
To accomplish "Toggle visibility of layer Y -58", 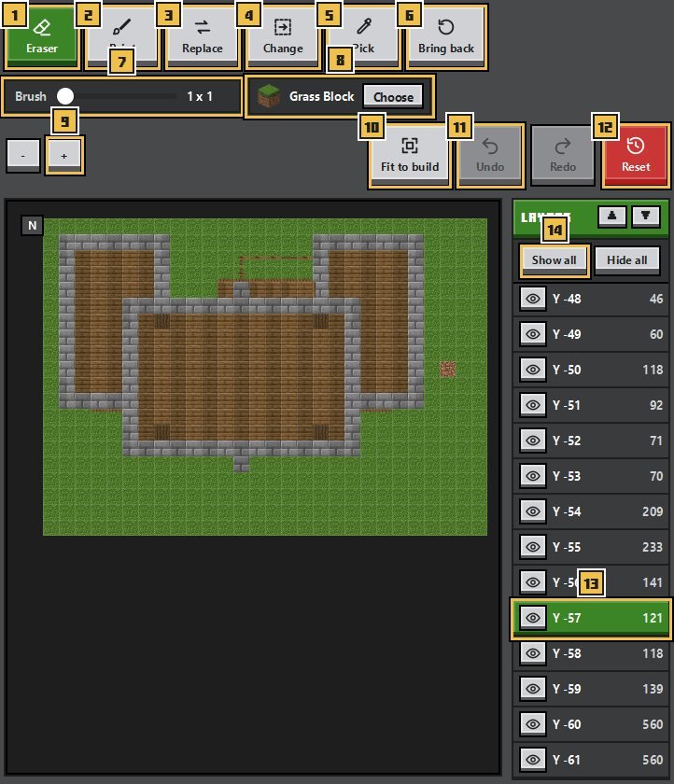I will click(533, 654).
